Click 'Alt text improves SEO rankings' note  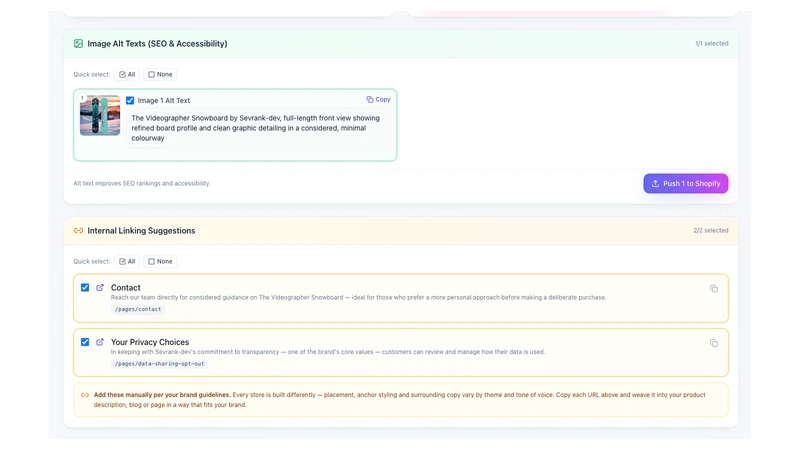[x=142, y=184]
